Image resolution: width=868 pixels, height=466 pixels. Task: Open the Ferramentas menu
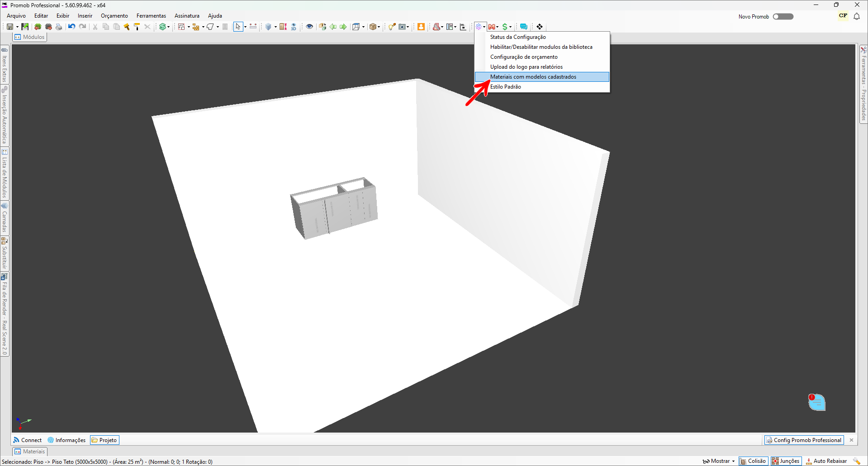coord(151,16)
